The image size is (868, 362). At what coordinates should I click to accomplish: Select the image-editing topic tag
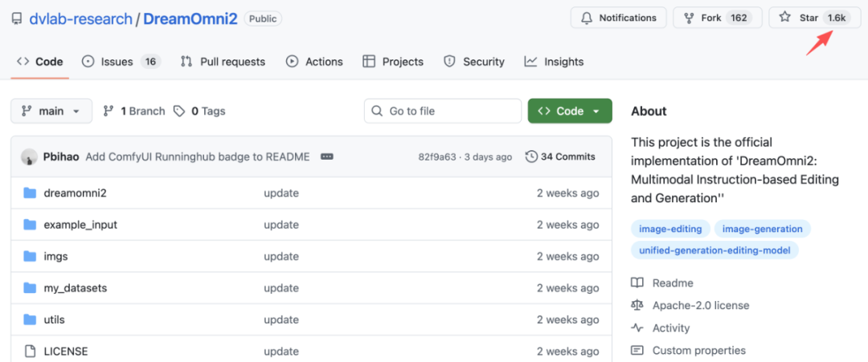(x=669, y=229)
